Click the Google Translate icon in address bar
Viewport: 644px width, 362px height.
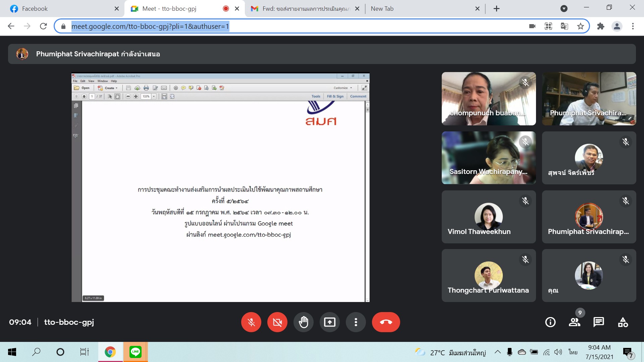pos(565,26)
